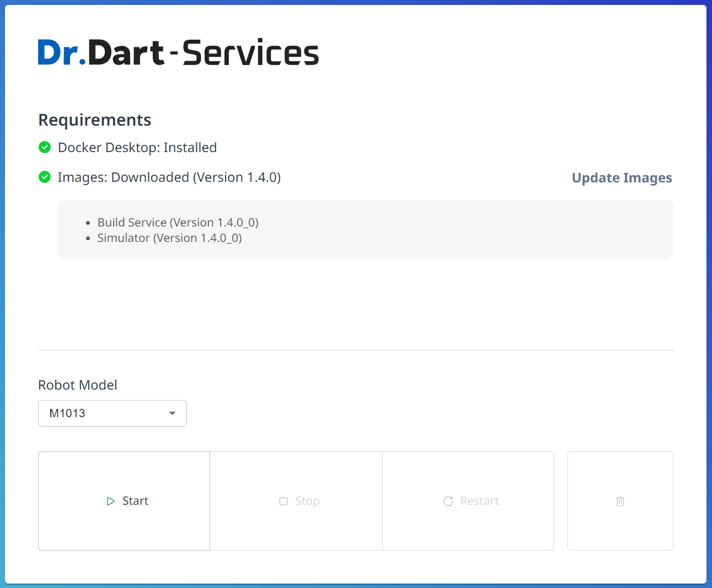Viewport: 712px width, 588px height.
Task: Click the Requirements heading
Action: (95, 120)
